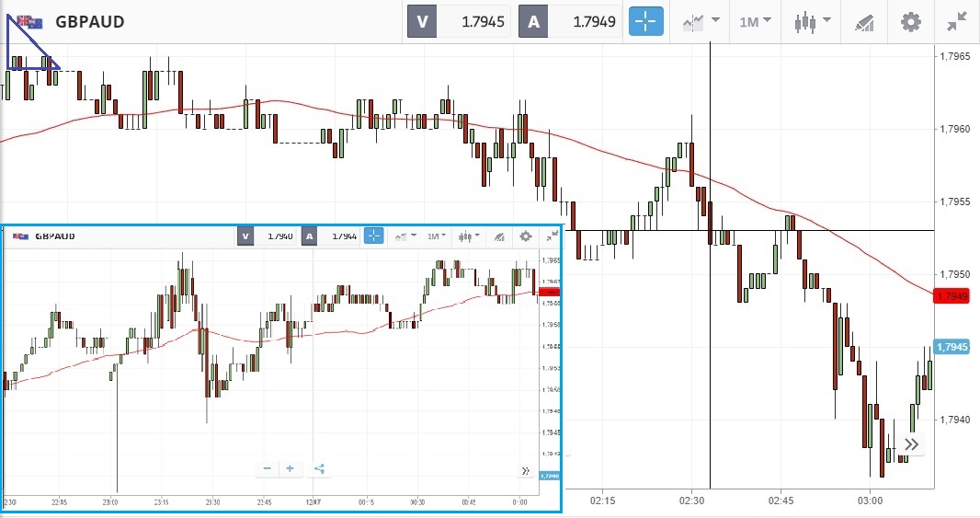This screenshot has height=518, width=980.
Task: Expand the main chart 1M timeframe dropdown
Action: point(755,21)
